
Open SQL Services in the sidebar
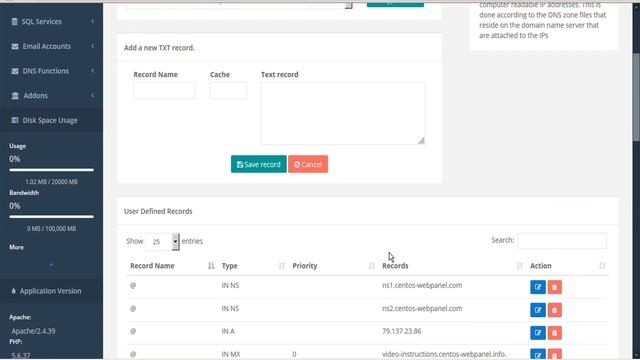point(51,22)
